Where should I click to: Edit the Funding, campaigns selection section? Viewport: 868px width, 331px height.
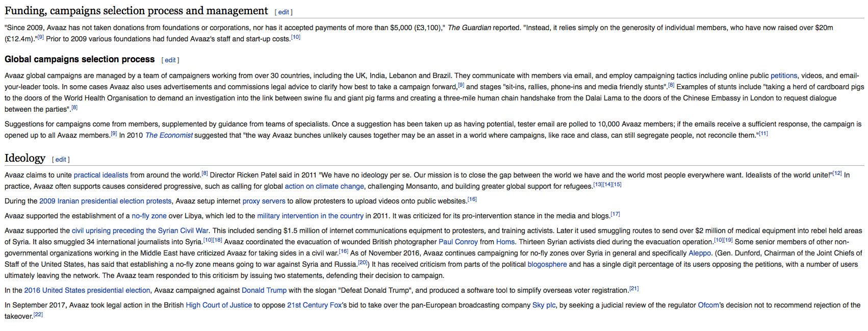pos(284,12)
